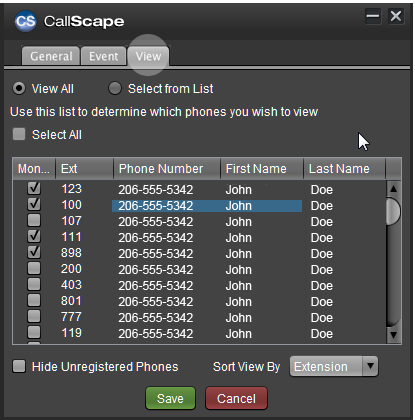
Task: Click the list scrollbar down arrow
Action: click(394, 335)
